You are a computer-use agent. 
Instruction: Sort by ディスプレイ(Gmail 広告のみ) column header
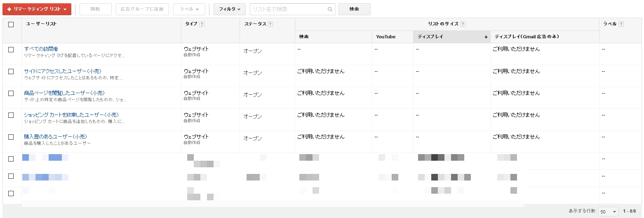pyautogui.click(x=527, y=37)
